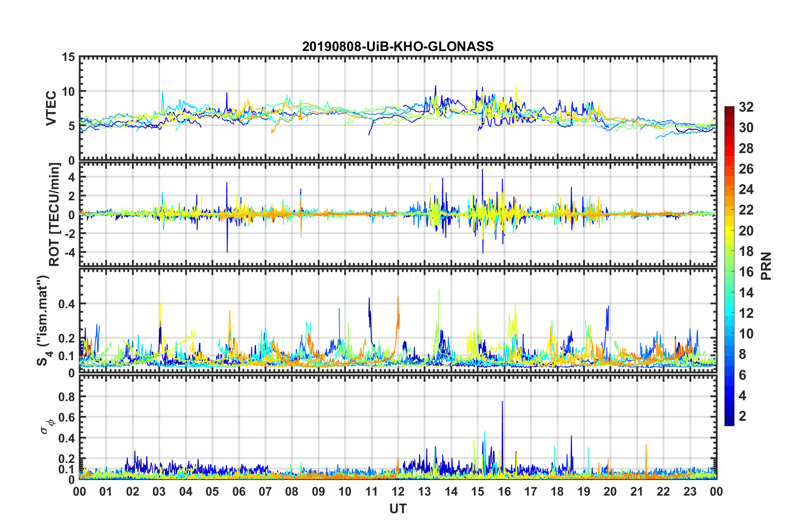
Task: Click the 15 tick on VTEC axis
Action: pos(68,57)
